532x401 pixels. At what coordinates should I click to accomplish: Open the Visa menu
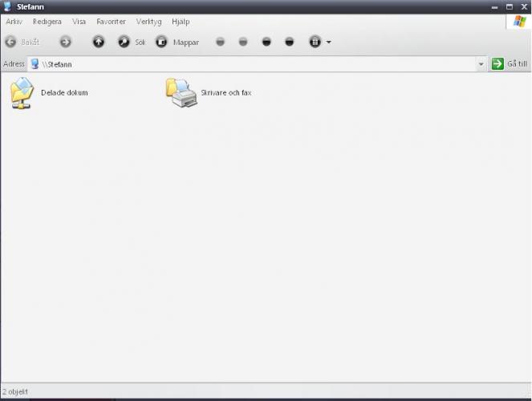(79, 22)
